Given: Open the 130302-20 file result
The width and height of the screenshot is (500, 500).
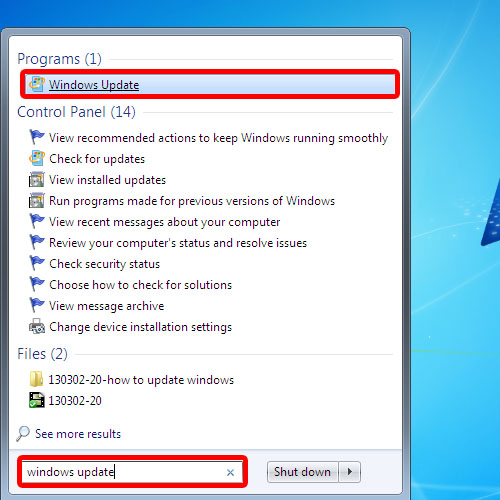Looking at the screenshot, I should pos(75,401).
